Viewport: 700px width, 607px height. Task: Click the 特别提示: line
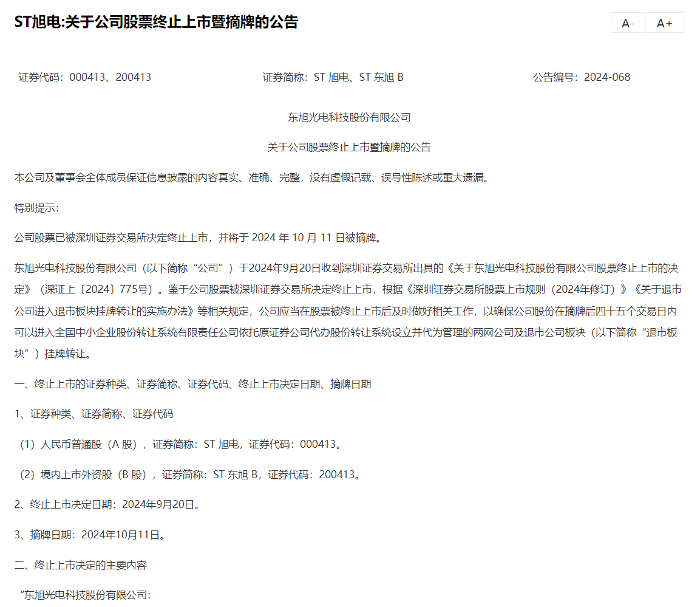36,208
